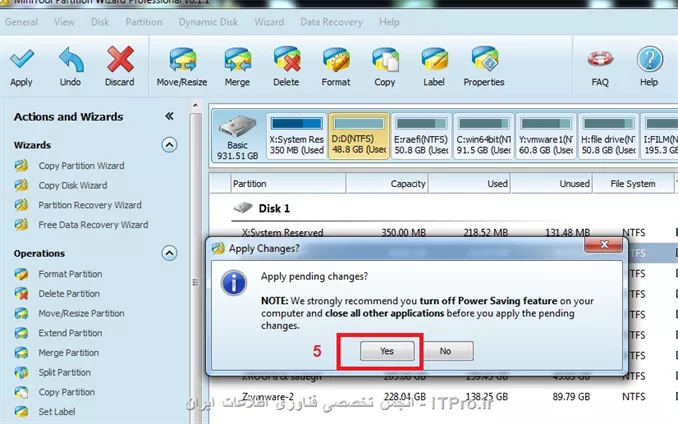Choose Merge Partition operation
The height and width of the screenshot is (424, 678).
tap(68, 353)
